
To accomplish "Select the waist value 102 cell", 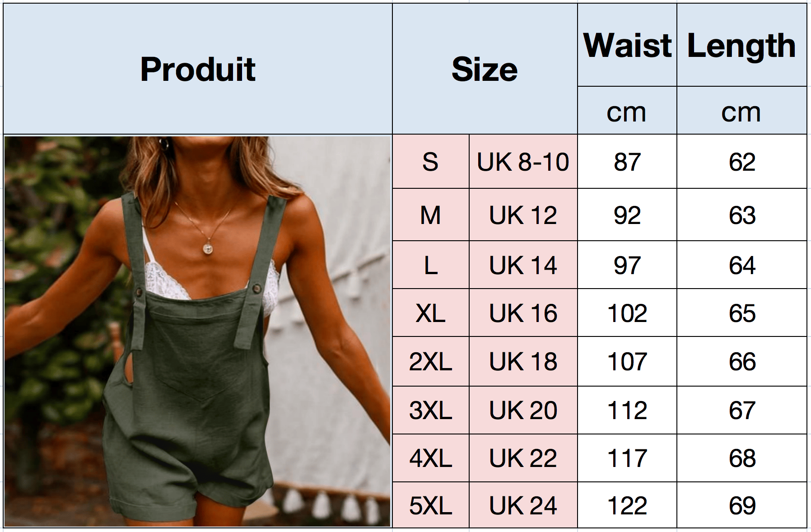I will click(627, 313).
